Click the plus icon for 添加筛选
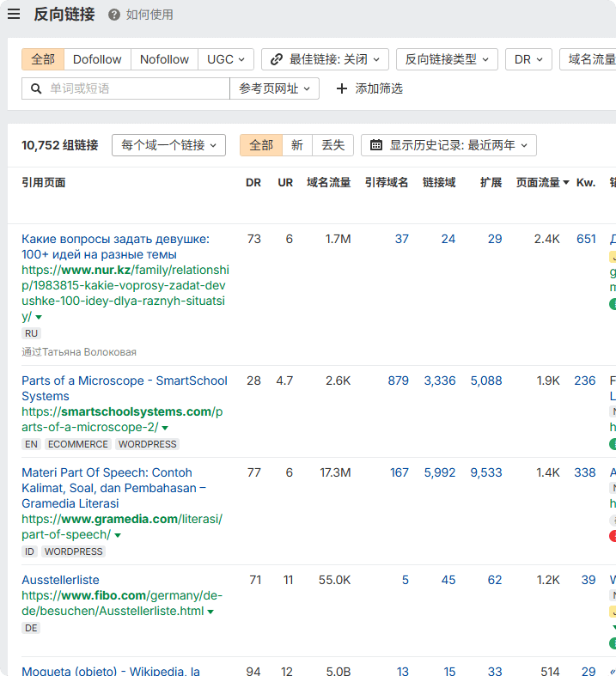The width and height of the screenshot is (616, 676). [x=341, y=88]
